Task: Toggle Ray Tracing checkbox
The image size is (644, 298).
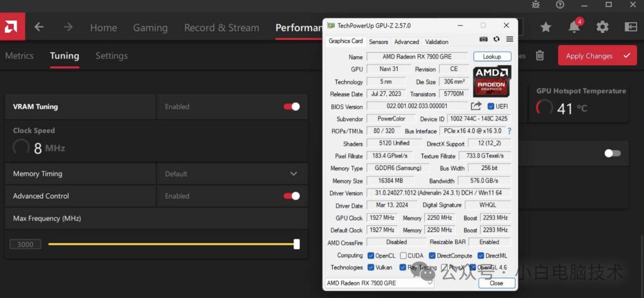Action: pyautogui.click(x=403, y=268)
